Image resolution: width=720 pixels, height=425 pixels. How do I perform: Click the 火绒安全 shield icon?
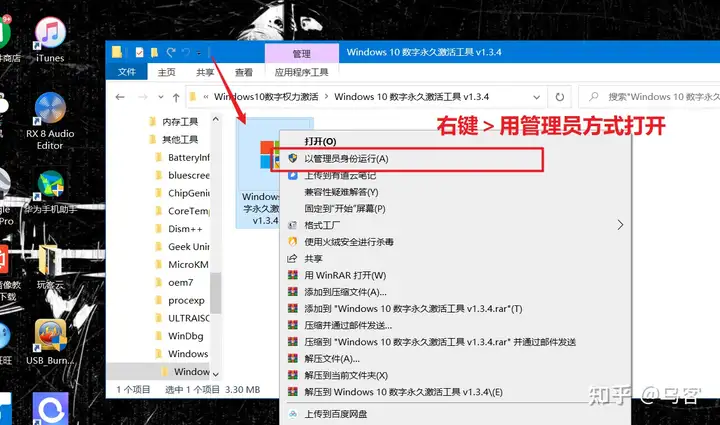(292, 241)
